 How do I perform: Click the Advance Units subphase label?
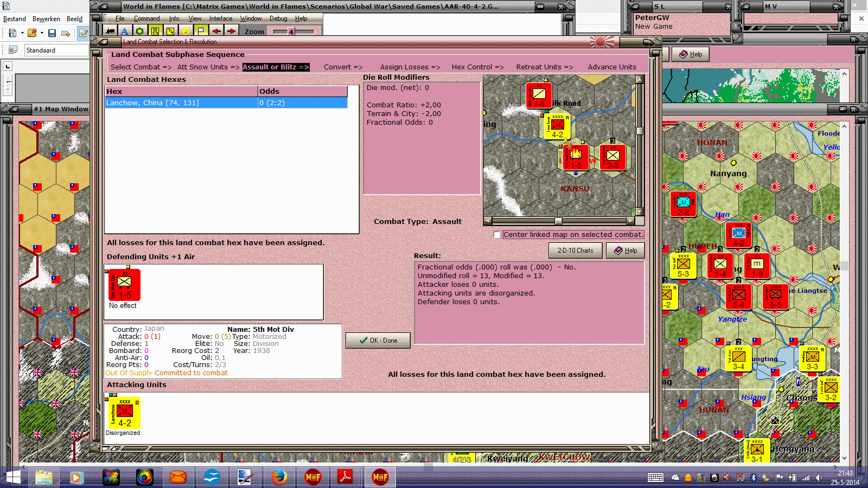[612, 67]
